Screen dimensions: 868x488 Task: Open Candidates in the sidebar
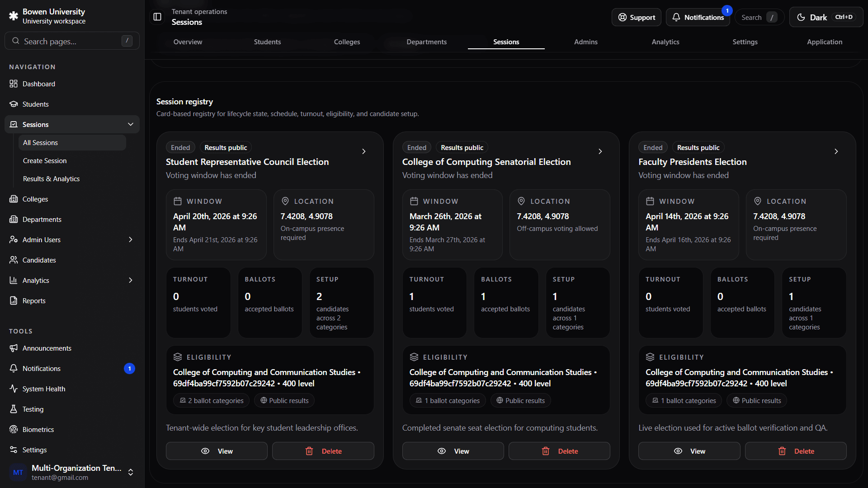(x=72, y=260)
